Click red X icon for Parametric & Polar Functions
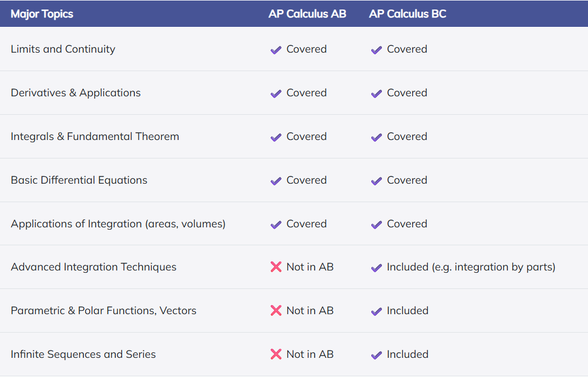This screenshot has height=378, width=588. coord(276,310)
